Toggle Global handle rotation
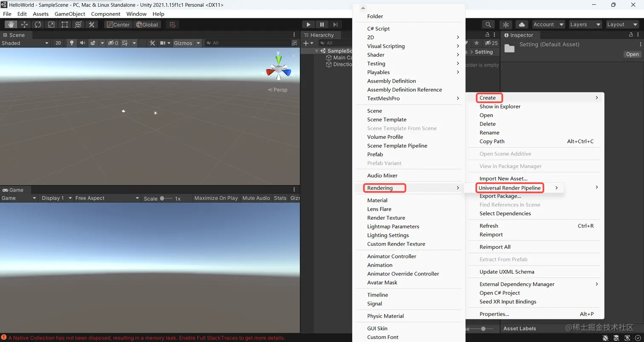This screenshot has width=644, height=342. pyautogui.click(x=147, y=24)
